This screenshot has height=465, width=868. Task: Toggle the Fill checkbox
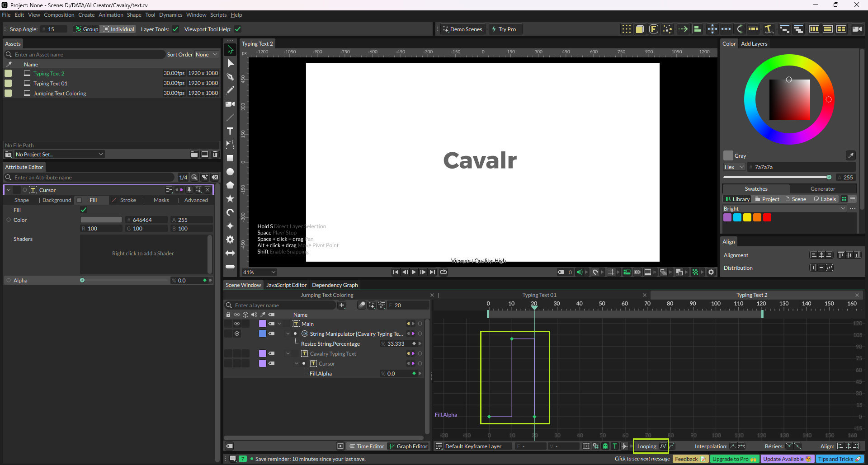point(84,210)
